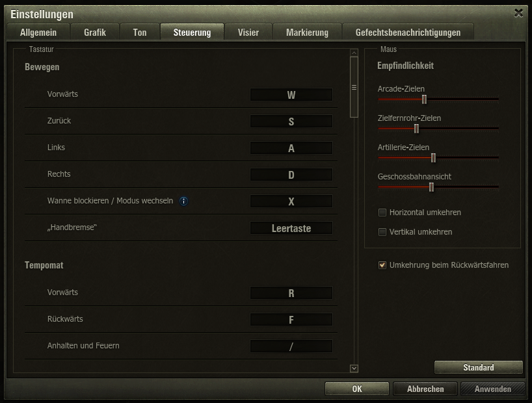Click the Anwenden button
The height and width of the screenshot is (403, 532).
tap(492, 389)
